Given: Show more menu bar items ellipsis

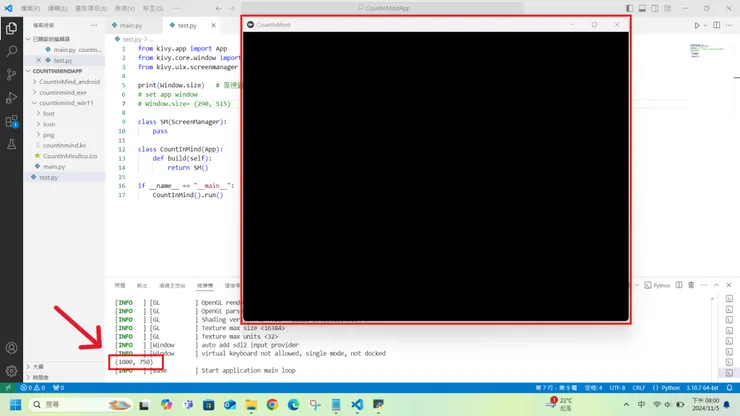Looking at the screenshot, I should point(176,8).
